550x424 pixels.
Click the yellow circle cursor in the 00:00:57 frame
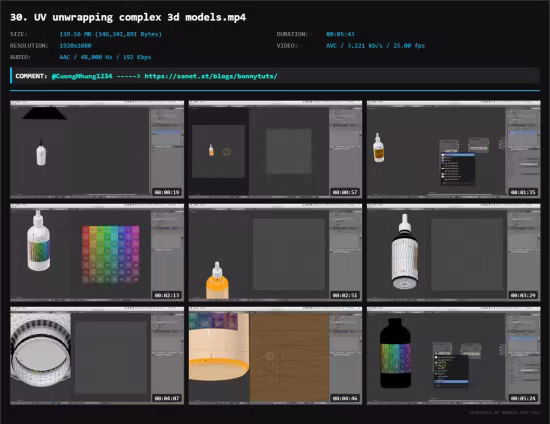click(x=227, y=152)
